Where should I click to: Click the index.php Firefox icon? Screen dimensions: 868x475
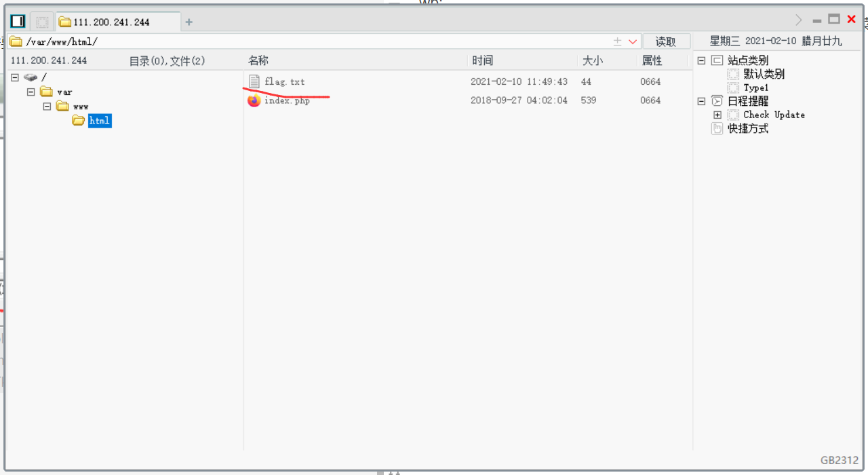(254, 100)
